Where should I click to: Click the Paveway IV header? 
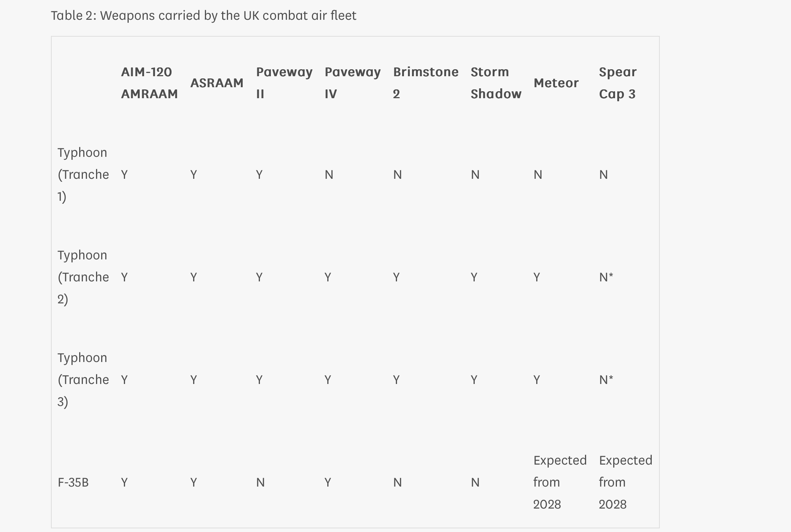(352, 83)
